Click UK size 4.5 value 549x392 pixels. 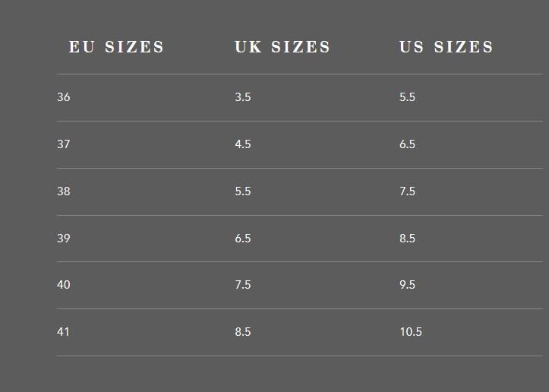point(243,144)
